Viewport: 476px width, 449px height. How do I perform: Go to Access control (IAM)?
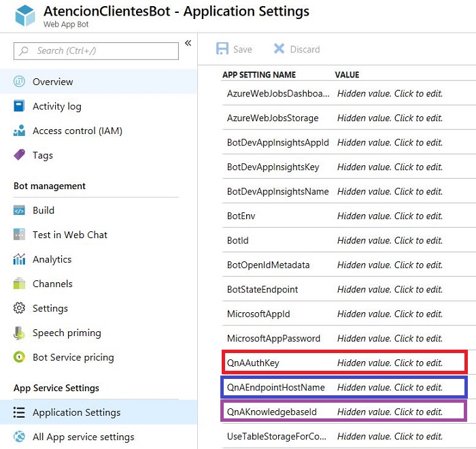99,131
